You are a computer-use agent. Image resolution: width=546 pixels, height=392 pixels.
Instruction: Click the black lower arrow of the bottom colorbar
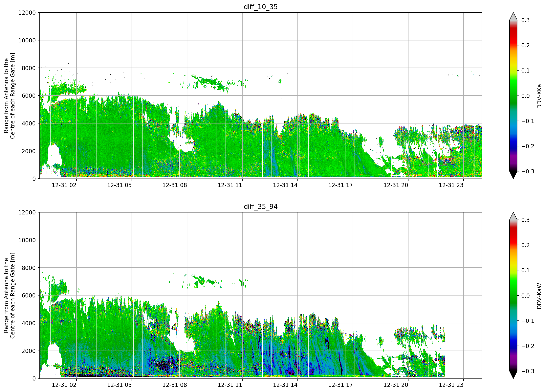513,375
